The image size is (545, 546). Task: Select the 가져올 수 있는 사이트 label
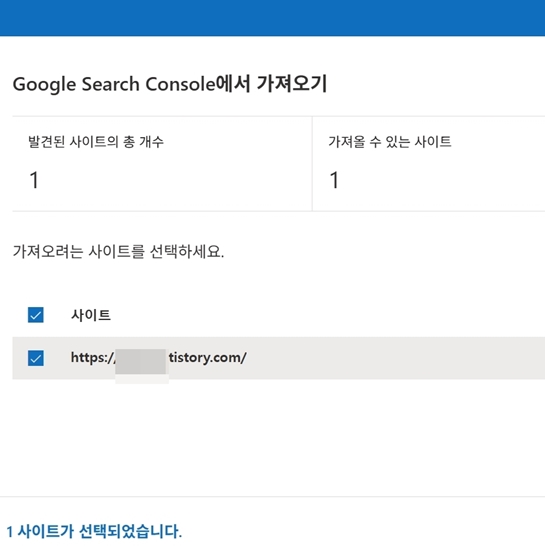coord(390,142)
